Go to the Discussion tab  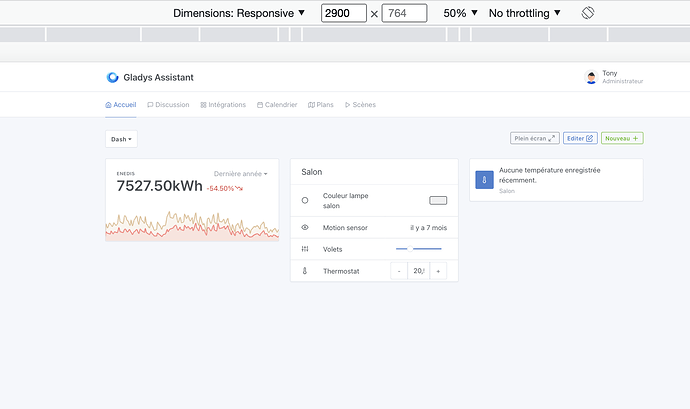(x=168, y=104)
